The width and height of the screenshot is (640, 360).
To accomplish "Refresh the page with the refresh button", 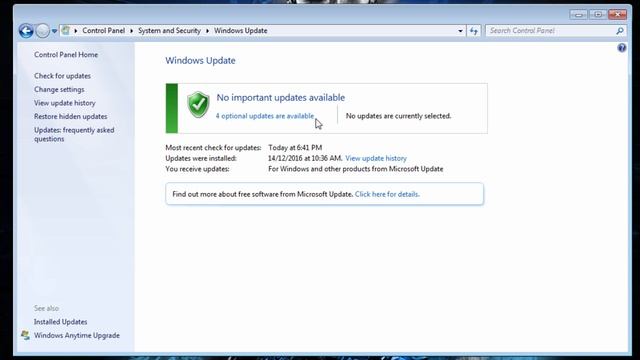I will (473, 31).
